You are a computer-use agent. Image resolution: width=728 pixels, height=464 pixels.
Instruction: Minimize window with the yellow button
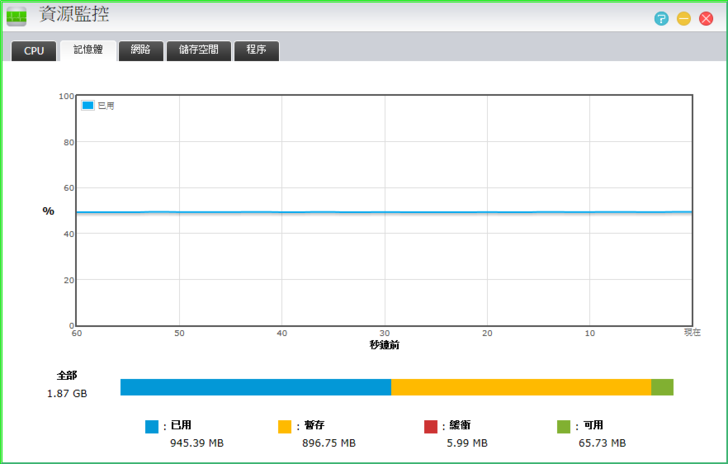tap(684, 19)
